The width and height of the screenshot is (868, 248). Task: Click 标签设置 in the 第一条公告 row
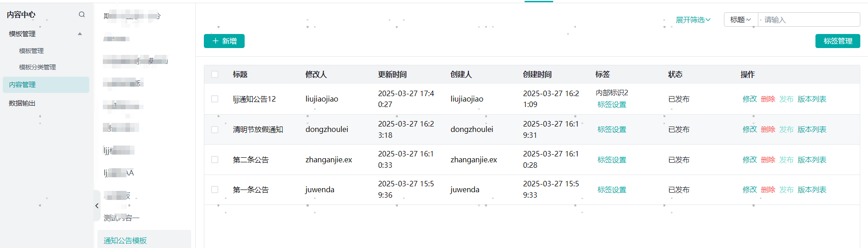click(612, 190)
